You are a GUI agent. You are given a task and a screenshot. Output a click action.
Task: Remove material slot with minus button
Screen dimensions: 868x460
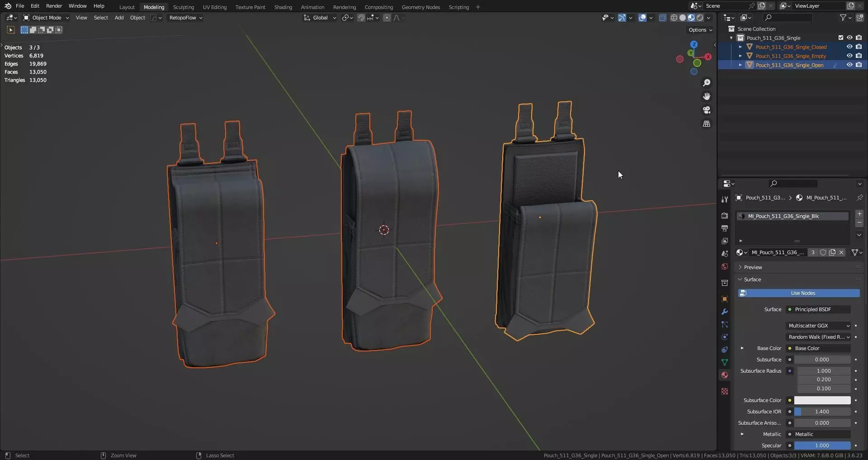point(859,223)
